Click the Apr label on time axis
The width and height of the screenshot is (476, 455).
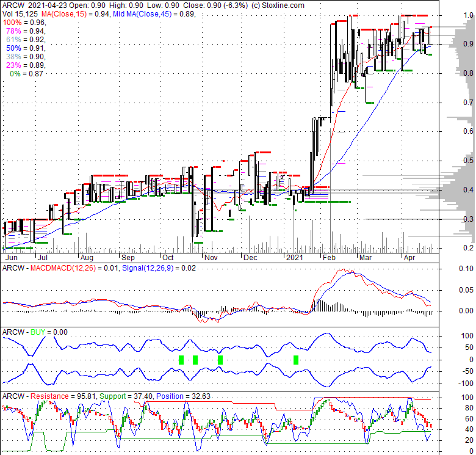click(x=409, y=258)
